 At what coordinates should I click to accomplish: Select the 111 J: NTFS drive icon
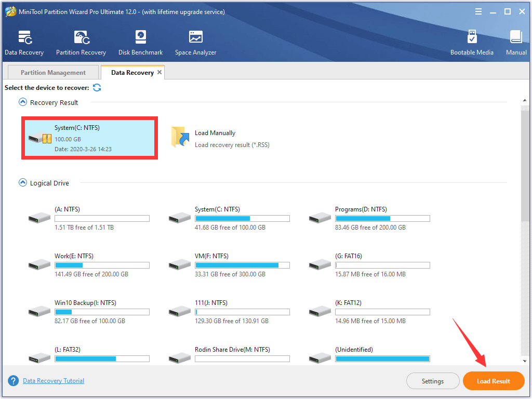pyautogui.click(x=179, y=312)
